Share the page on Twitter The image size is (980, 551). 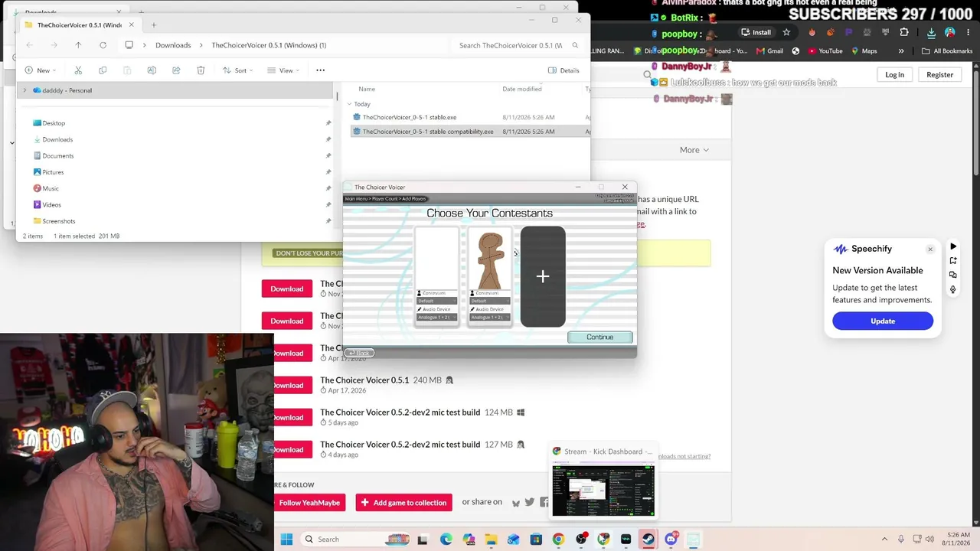[x=530, y=502]
